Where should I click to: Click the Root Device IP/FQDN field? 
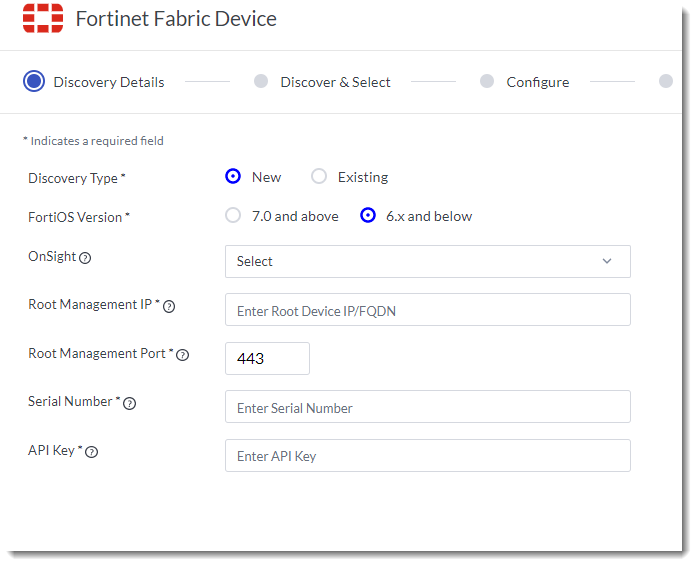coord(427,310)
